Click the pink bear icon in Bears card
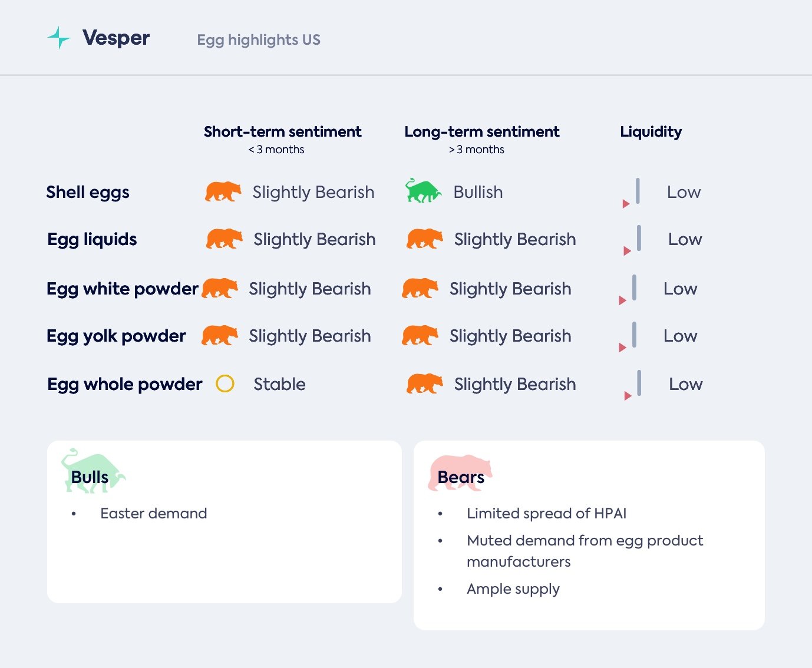 (x=460, y=472)
